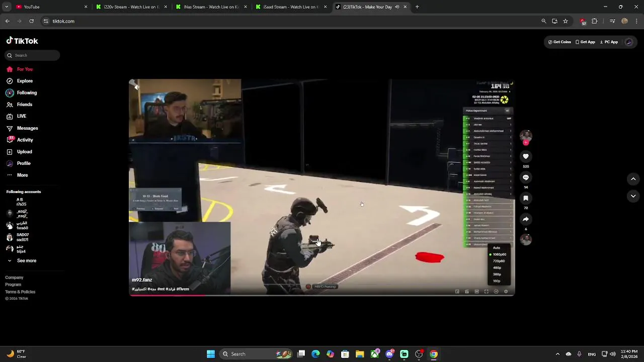Expand Program footer section
644x362 pixels.
(13, 285)
